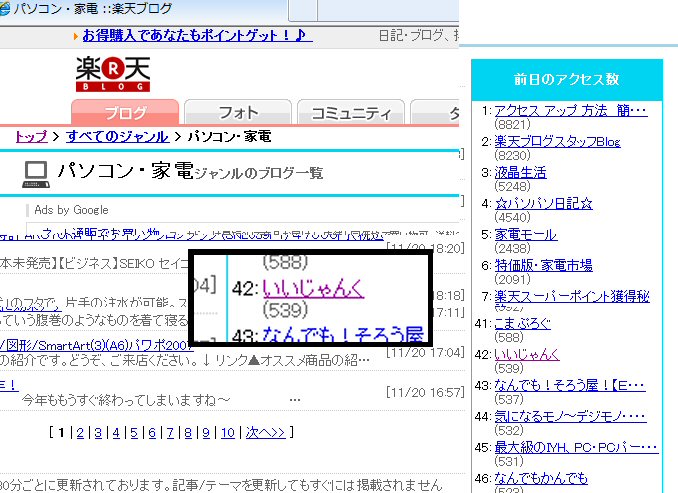The image size is (678, 493).
Task: Go to トップ breadcrumb link
Action: [31, 137]
